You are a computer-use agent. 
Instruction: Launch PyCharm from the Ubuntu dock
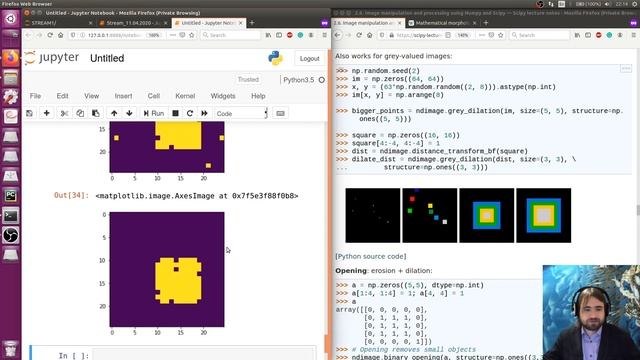[11, 196]
